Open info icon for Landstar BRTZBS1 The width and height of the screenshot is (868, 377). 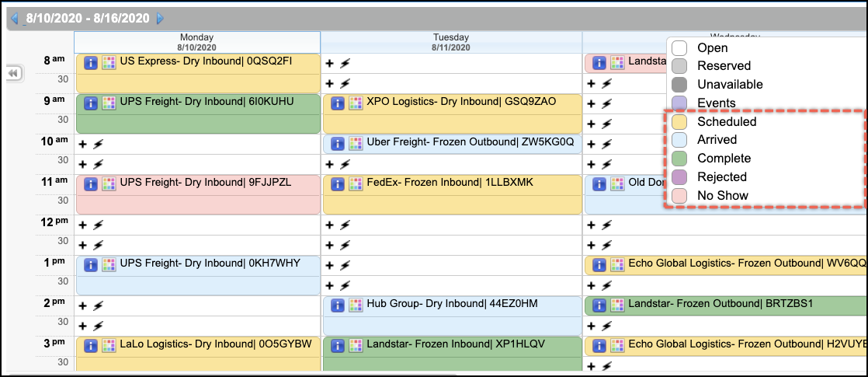[600, 305]
